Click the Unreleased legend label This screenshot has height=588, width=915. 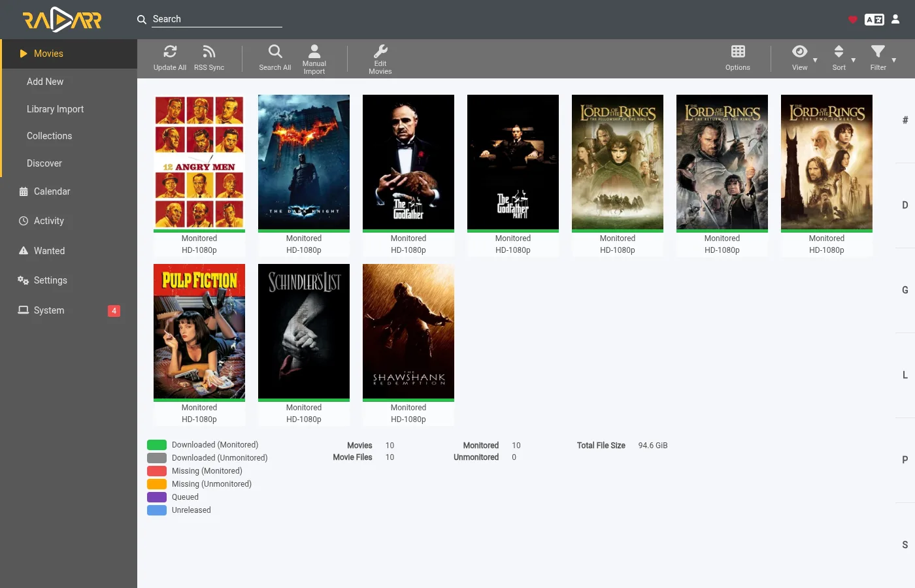(191, 510)
